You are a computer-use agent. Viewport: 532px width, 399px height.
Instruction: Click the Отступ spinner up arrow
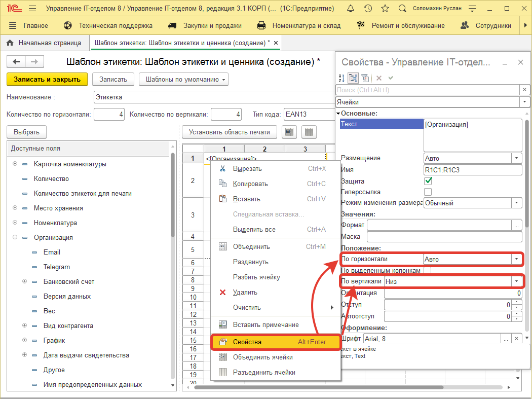pyautogui.click(x=517, y=303)
